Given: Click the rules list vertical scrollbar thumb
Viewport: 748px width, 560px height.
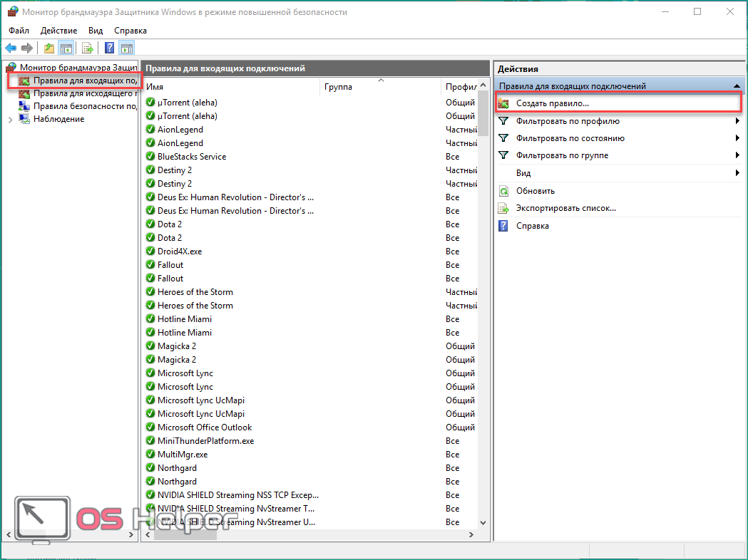Looking at the screenshot, I should (x=483, y=115).
